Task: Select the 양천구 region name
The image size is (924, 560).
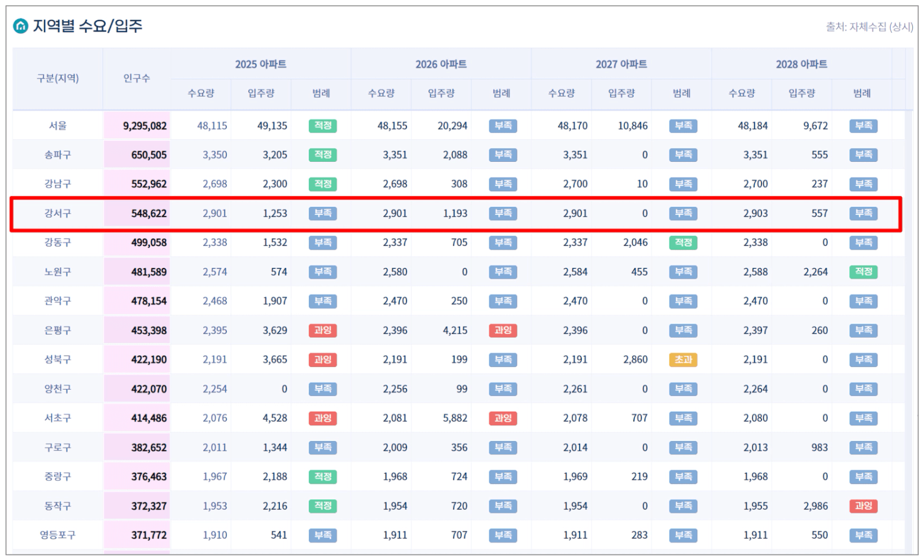Action: pyautogui.click(x=58, y=389)
